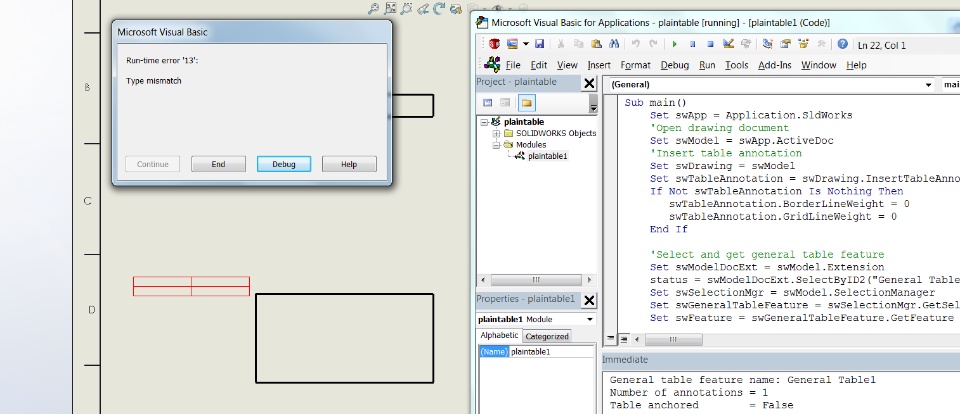Image resolution: width=960 pixels, height=414 pixels.
Task: Click the Cut scissors icon
Action: (560, 44)
